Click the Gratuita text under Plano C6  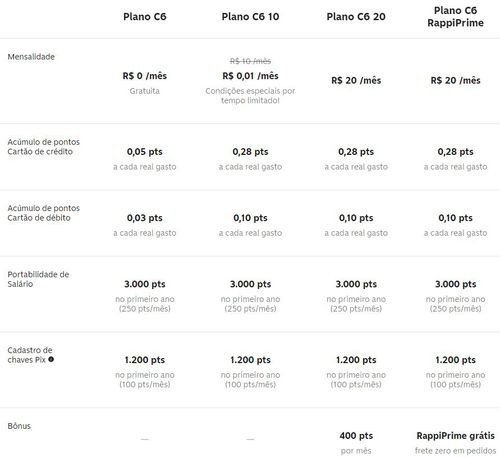pyautogui.click(x=145, y=91)
